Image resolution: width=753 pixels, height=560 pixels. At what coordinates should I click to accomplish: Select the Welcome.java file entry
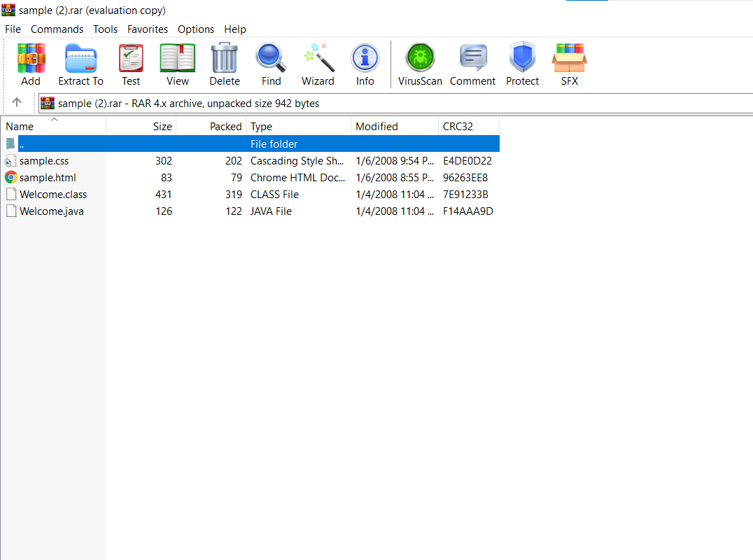pos(51,211)
